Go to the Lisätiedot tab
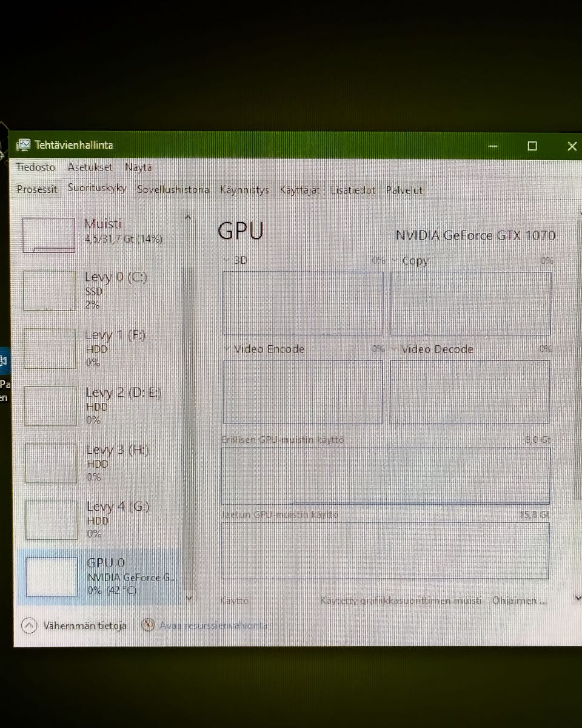Image resolution: width=582 pixels, height=728 pixels. tap(353, 190)
